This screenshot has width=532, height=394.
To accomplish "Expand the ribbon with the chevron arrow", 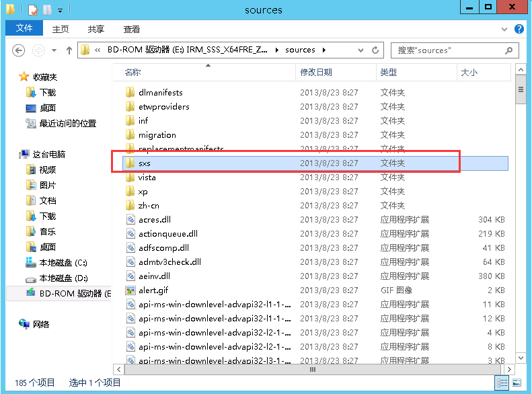I will (506, 29).
